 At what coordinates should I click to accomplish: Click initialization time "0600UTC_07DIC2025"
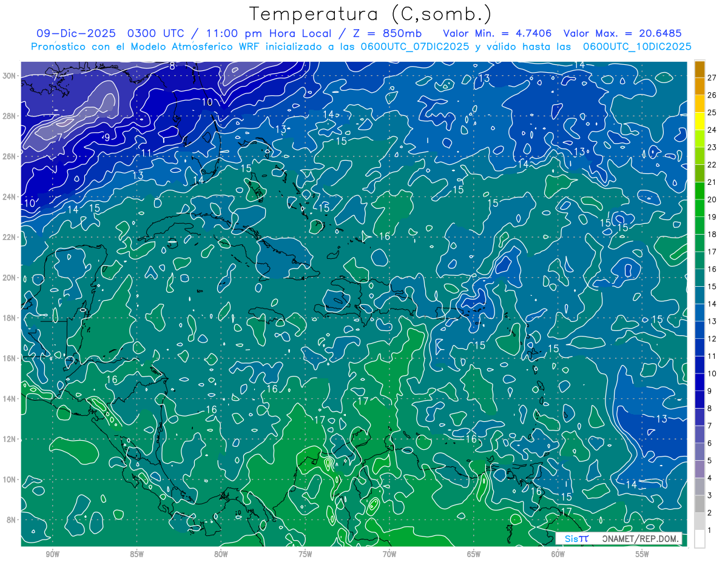[x=416, y=47]
